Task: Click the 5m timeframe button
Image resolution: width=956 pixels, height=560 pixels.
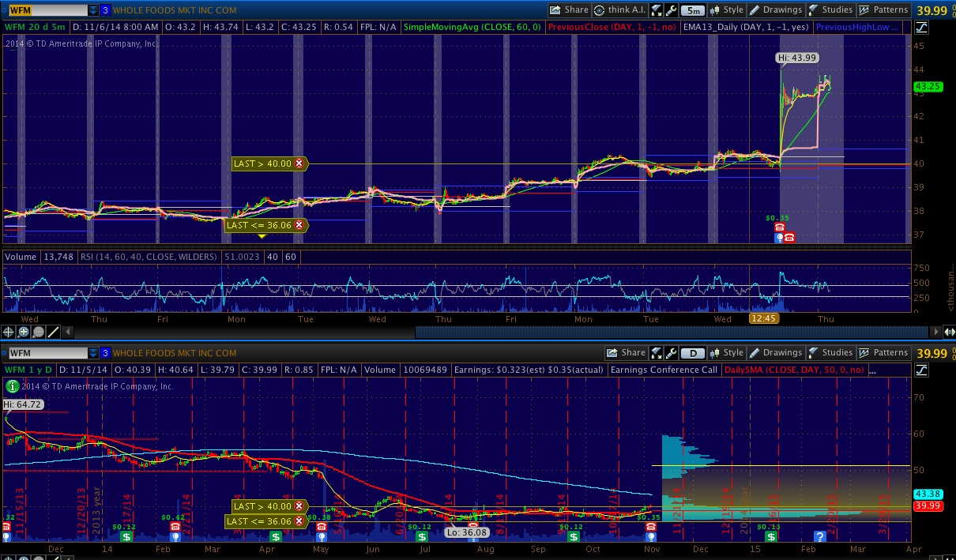Action: pos(693,10)
